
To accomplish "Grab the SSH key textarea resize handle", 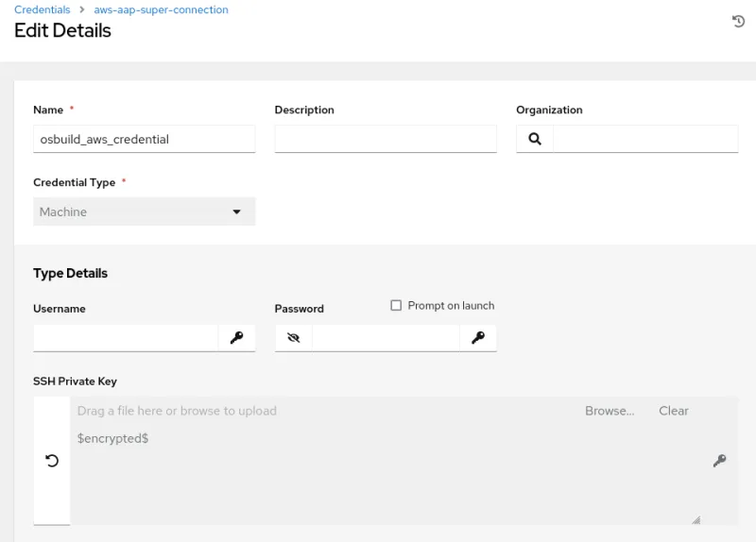I will pyautogui.click(x=696, y=519).
